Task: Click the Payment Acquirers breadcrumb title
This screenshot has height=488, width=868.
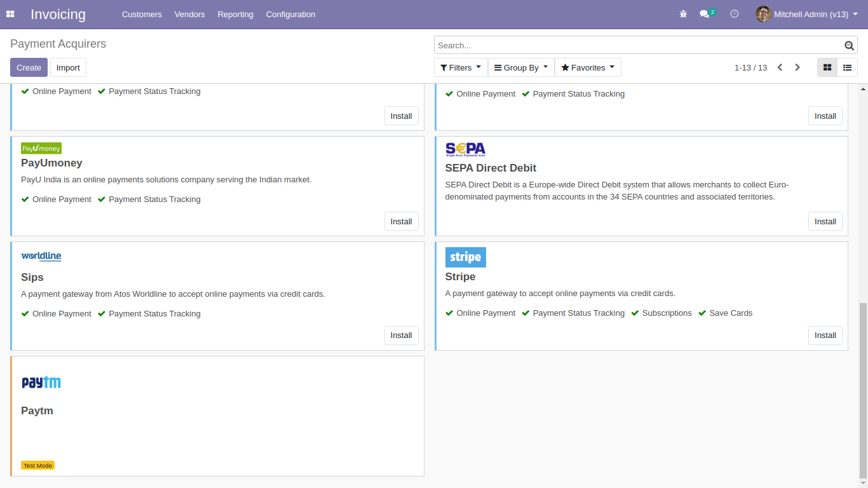Action: point(58,44)
